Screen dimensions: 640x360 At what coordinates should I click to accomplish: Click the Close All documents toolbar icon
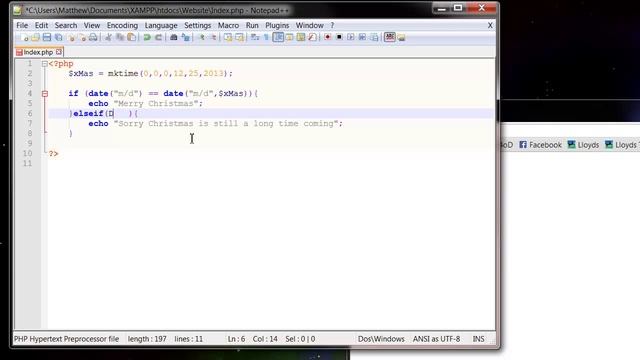pyautogui.click(x=82, y=38)
